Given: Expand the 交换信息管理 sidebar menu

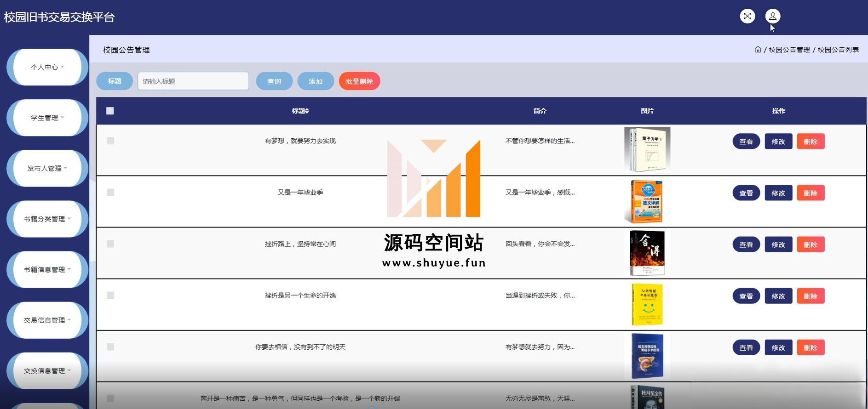Looking at the screenshot, I should point(47,370).
